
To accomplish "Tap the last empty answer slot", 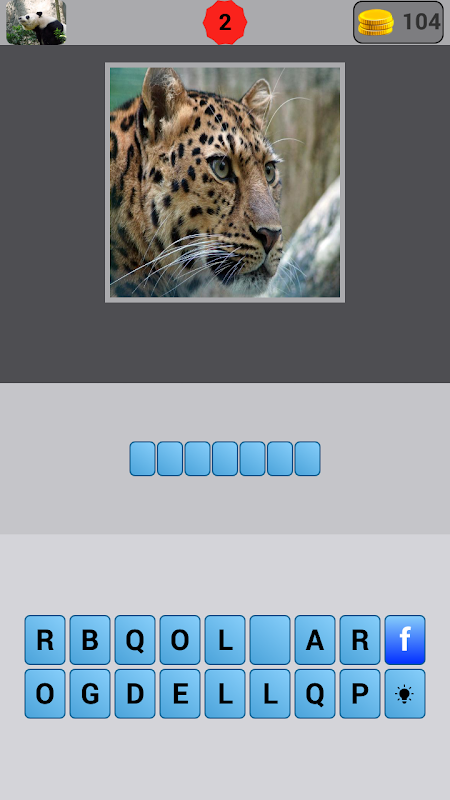I will [308, 459].
